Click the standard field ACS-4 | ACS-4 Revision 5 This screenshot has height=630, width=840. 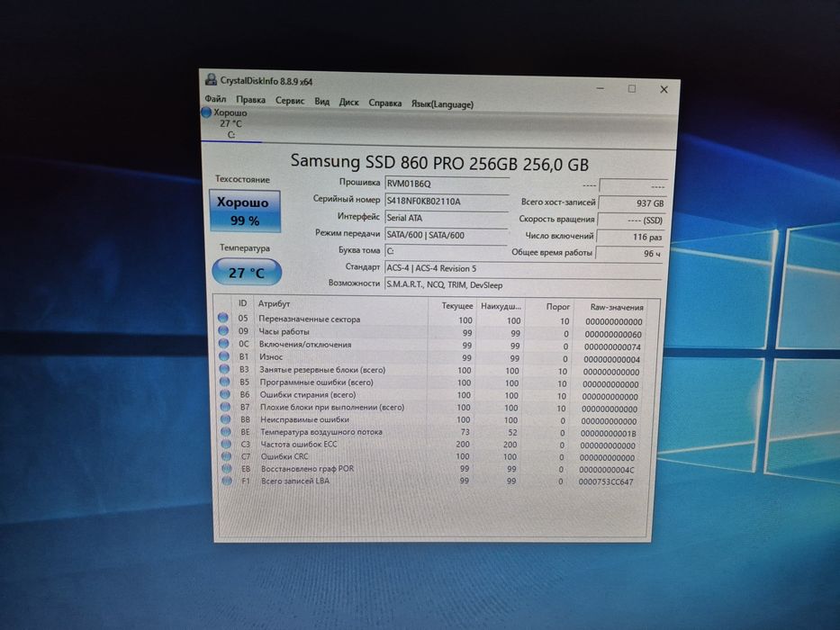tap(524, 268)
